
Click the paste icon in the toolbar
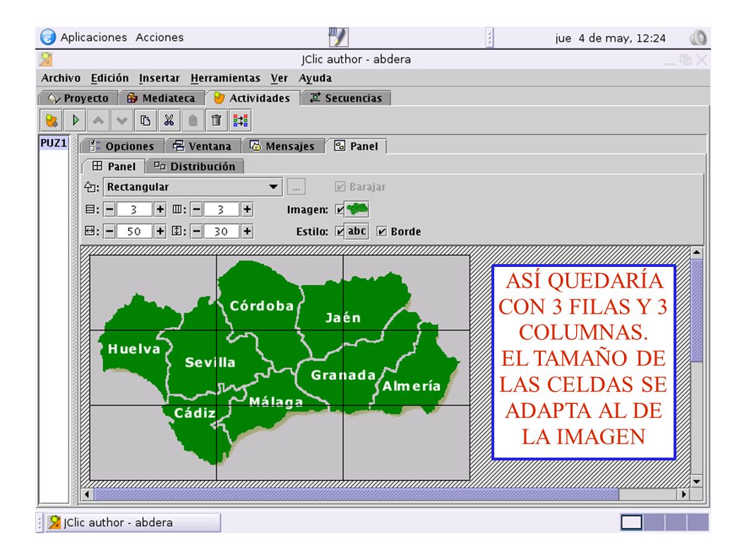click(x=193, y=121)
